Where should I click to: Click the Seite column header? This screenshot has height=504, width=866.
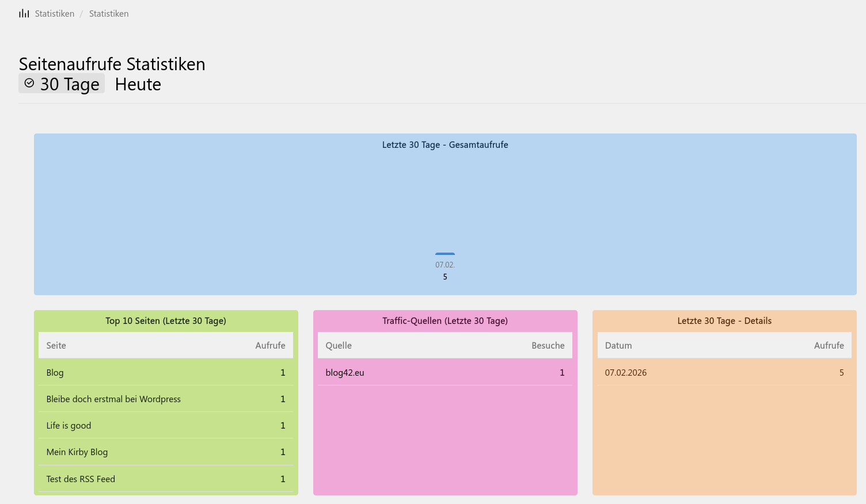[56, 346]
